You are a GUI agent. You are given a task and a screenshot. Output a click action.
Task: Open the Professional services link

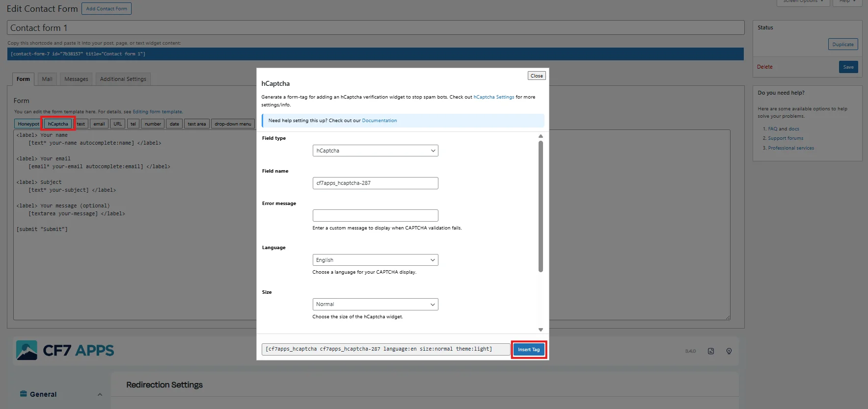[x=791, y=148]
